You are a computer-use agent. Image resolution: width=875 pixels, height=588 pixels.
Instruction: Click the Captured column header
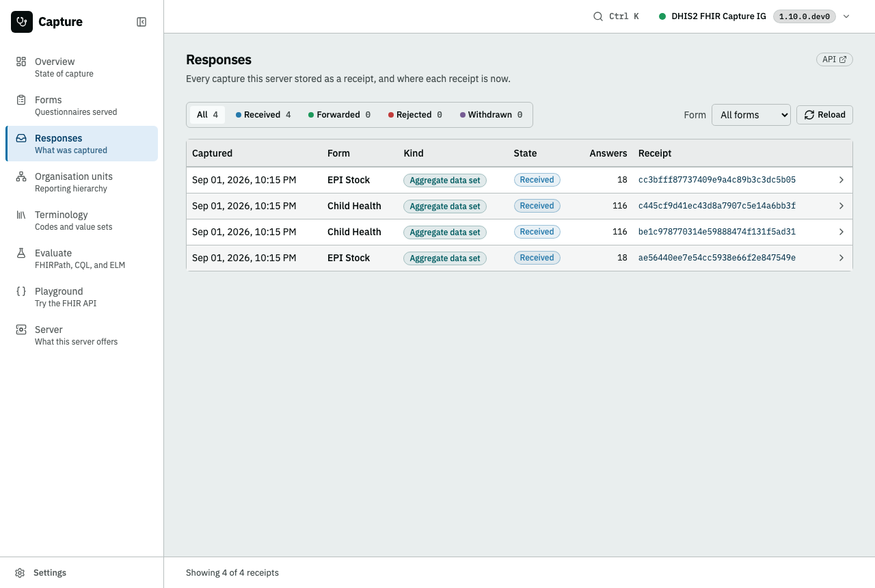[213, 153]
